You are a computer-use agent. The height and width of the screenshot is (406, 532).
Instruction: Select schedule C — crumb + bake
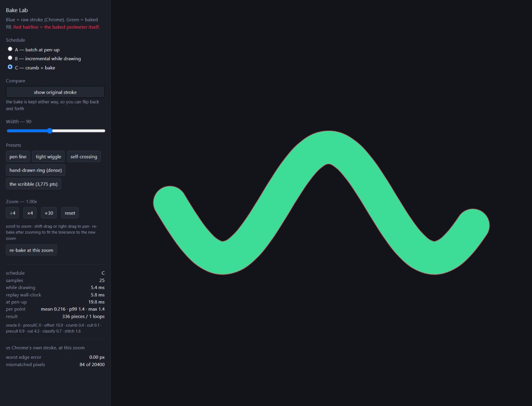point(10,67)
